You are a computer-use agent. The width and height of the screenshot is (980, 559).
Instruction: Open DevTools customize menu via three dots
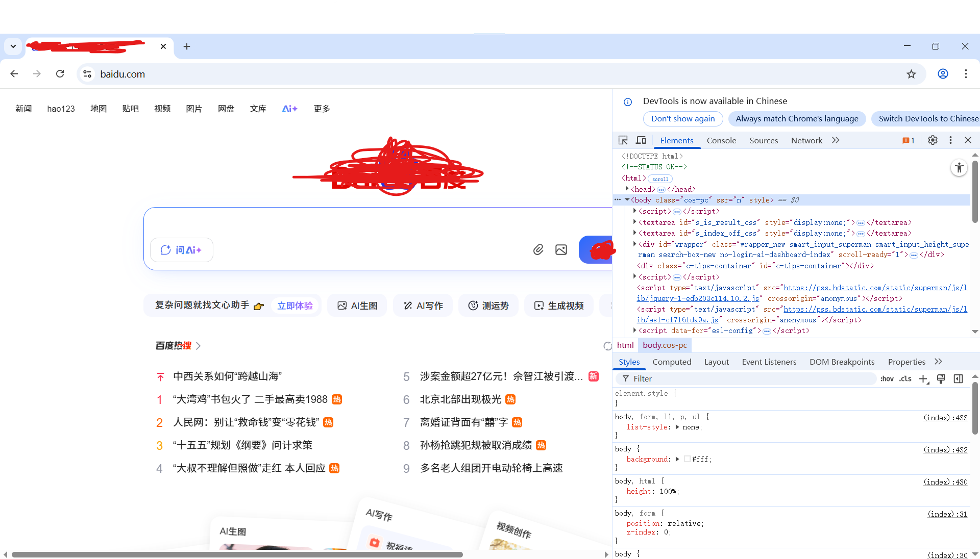[x=950, y=140]
